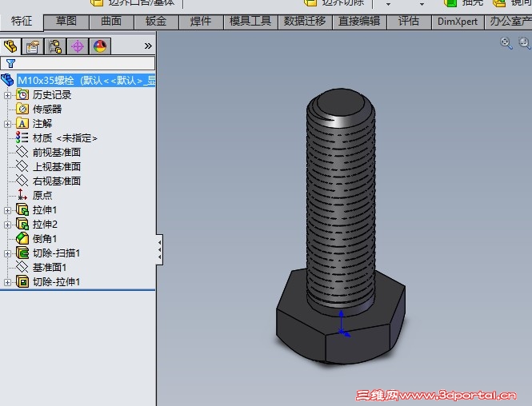Open the DisplayManager color sphere tab
This screenshot has width=532, height=406.
click(x=100, y=46)
